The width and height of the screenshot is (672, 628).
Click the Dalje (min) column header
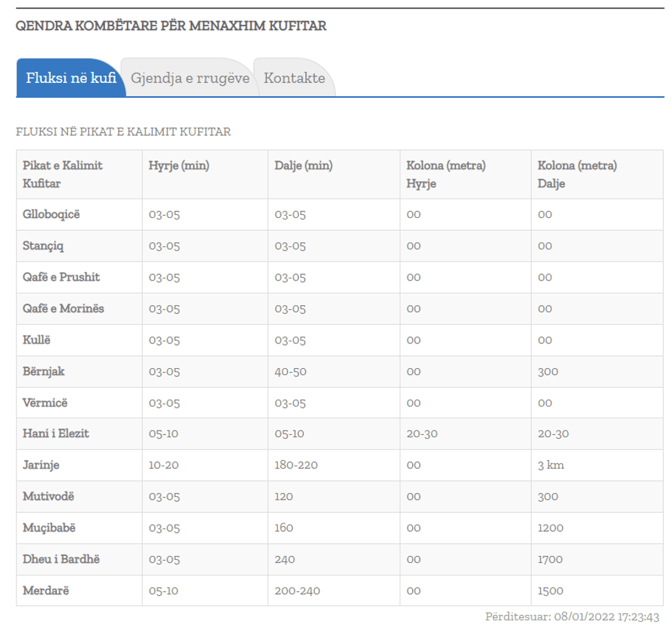[303, 165]
